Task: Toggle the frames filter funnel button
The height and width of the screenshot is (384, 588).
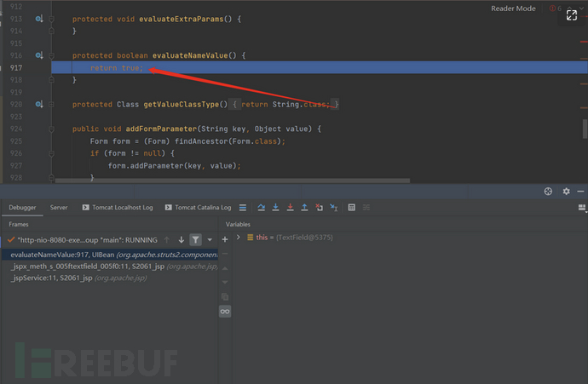Action: 195,240
